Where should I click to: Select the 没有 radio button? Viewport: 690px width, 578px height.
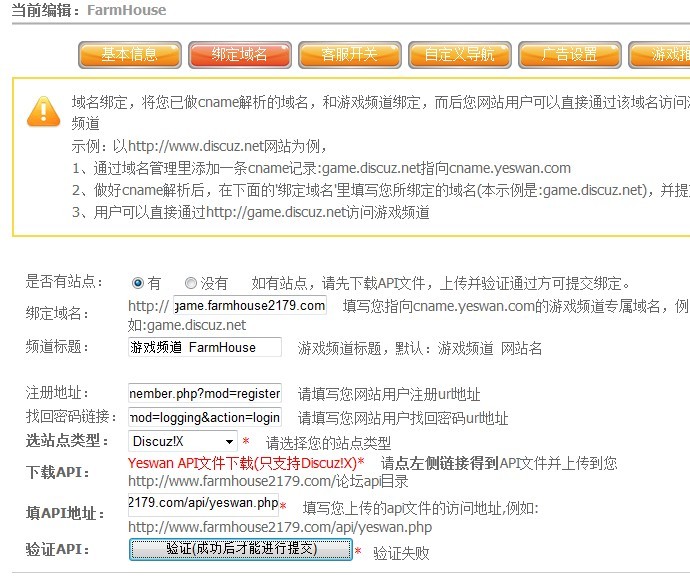[191, 283]
